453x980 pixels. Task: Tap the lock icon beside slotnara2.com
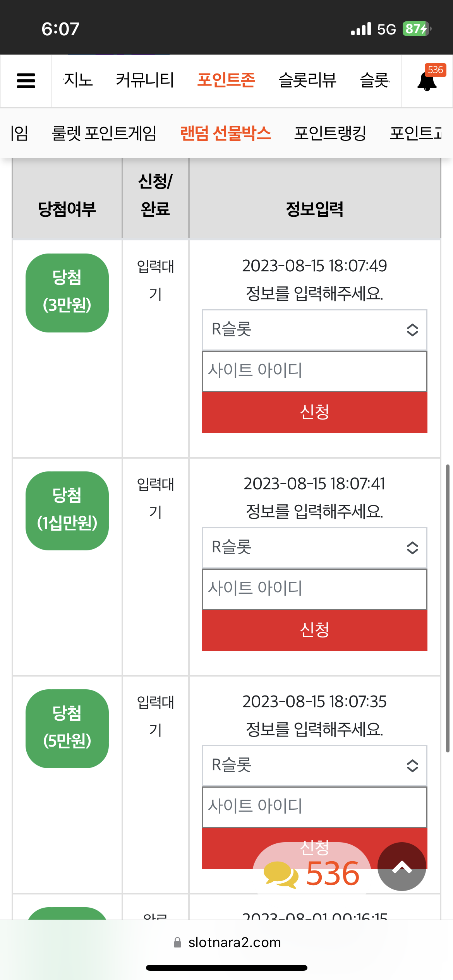[177, 942]
